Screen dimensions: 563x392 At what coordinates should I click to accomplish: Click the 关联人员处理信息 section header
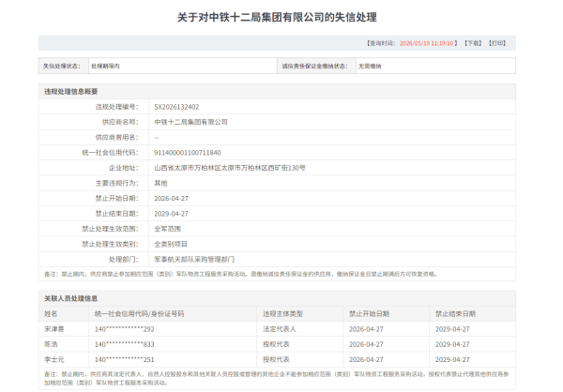click(70, 298)
